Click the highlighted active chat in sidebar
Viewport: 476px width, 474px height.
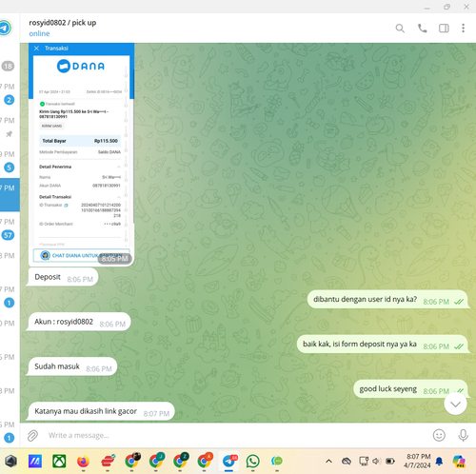10,194
